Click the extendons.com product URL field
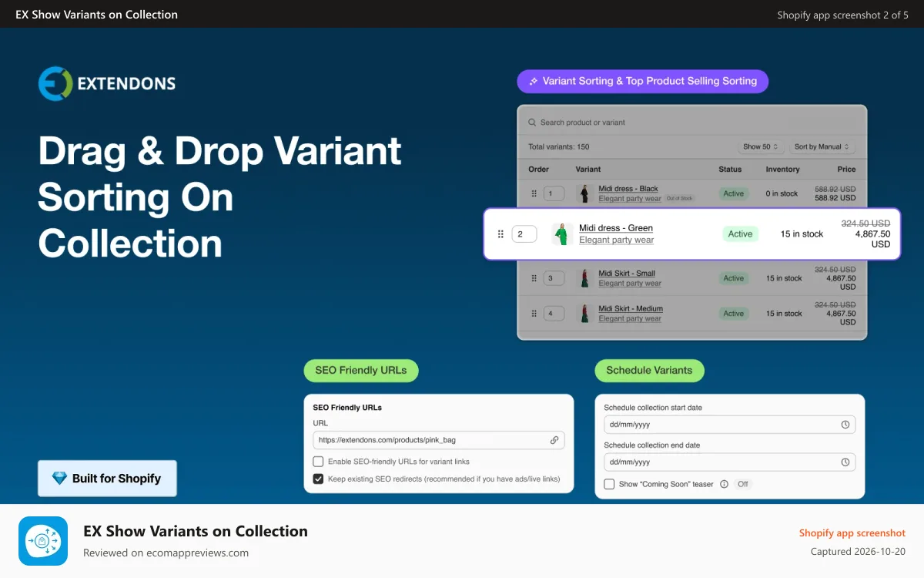This screenshot has height=578, width=924. tap(439, 440)
